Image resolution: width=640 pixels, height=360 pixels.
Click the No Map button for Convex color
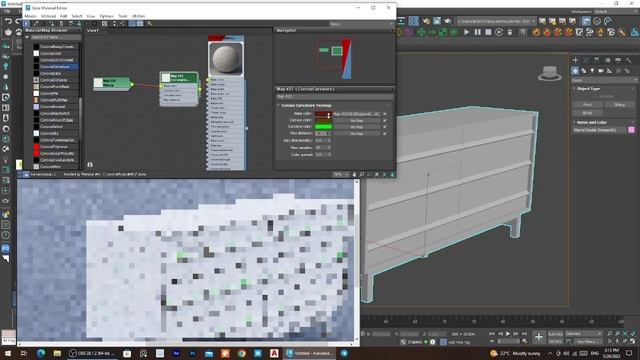coord(357,120)
